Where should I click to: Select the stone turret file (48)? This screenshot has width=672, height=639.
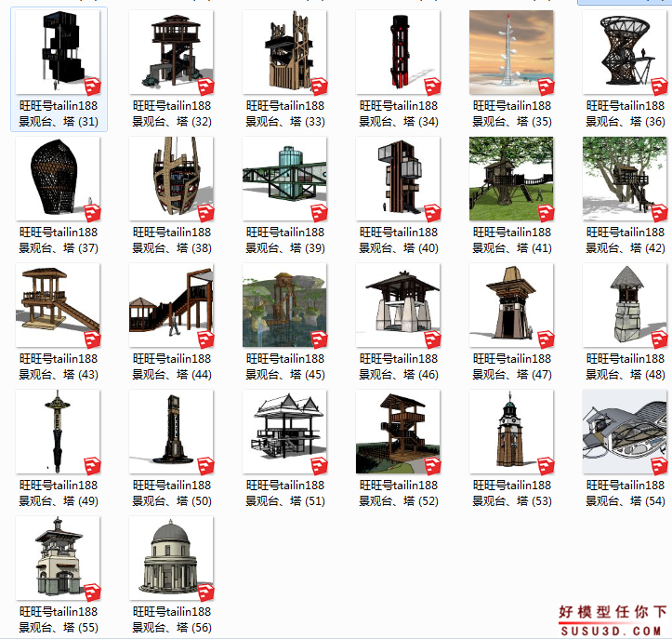pos(625,305)
